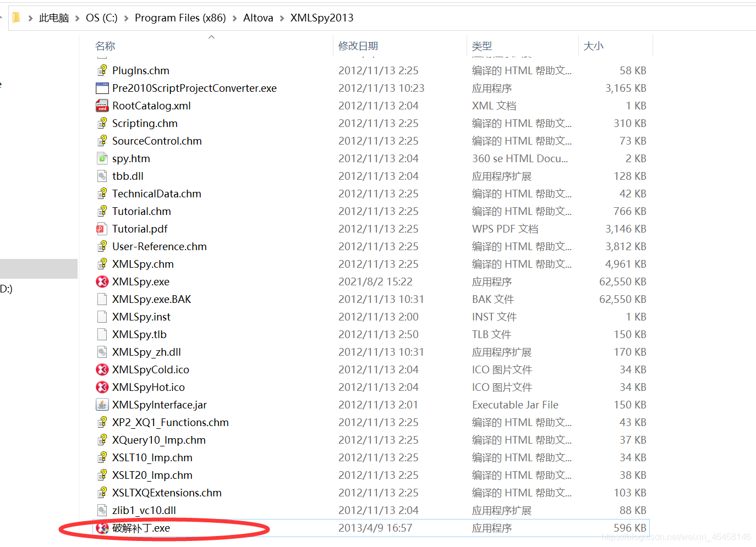This screenshot has height=547, width=756.
Task: Click the XMLSpyHot.ico image icon
Action: tap(102, 387)
